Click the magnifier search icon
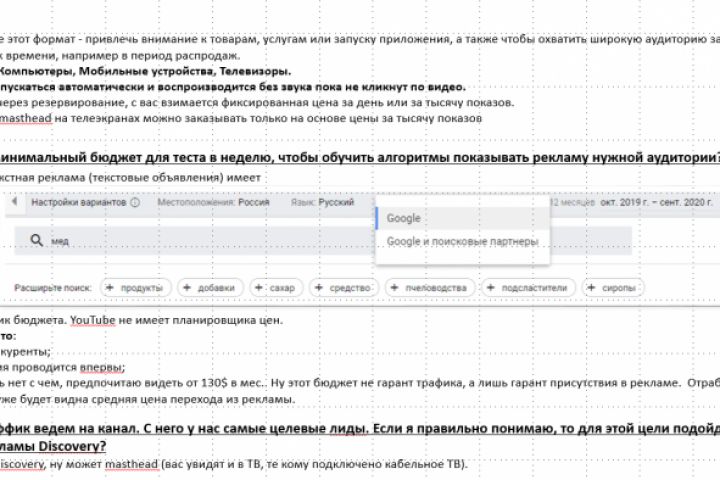 pos(36,240)
